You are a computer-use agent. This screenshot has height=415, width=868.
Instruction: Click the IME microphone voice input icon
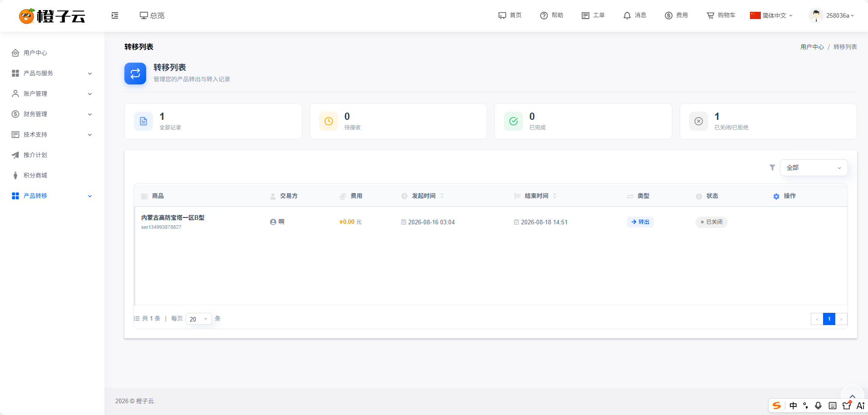point(818,405)
